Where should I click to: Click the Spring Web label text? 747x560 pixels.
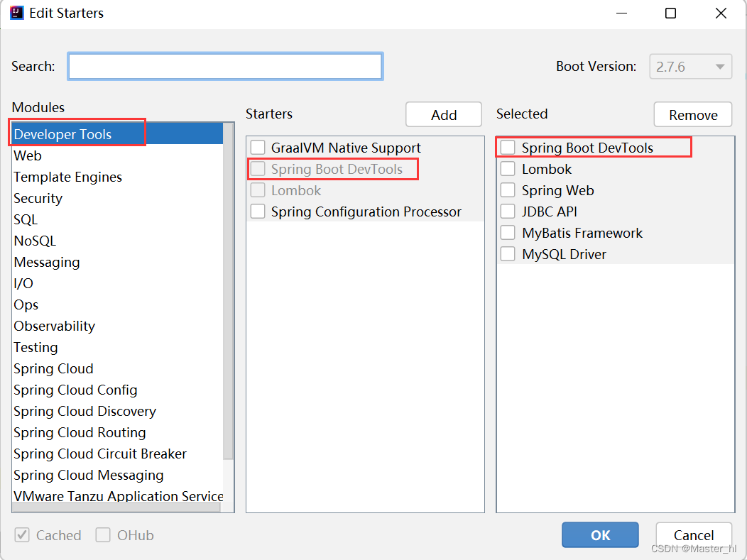click(558, 191)
